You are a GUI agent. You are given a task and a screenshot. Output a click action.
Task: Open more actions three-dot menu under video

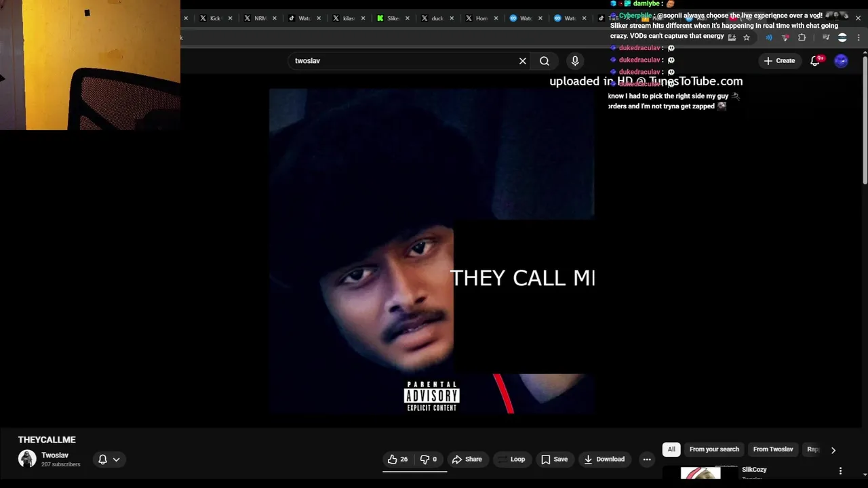click(x=647, y=460)
